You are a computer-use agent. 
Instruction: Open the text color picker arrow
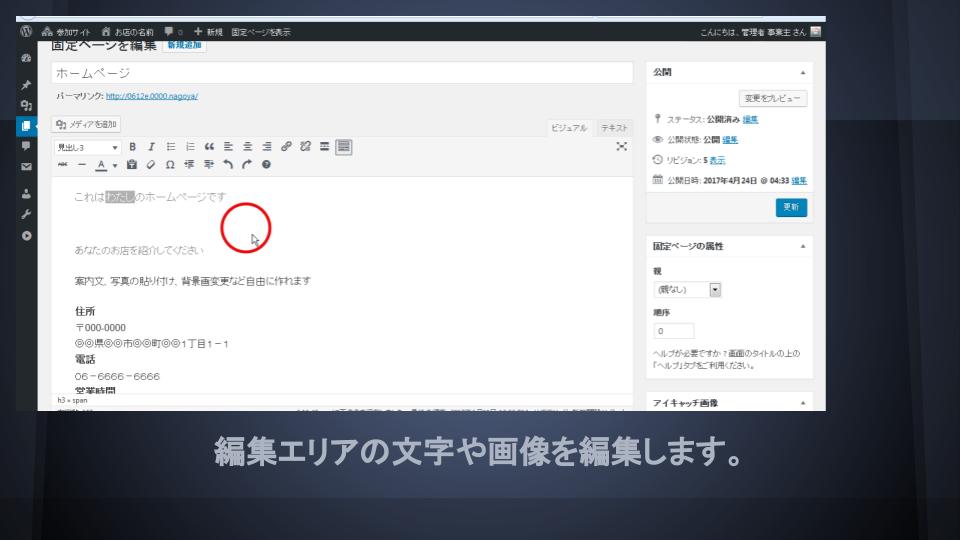(x=115, y=165)
